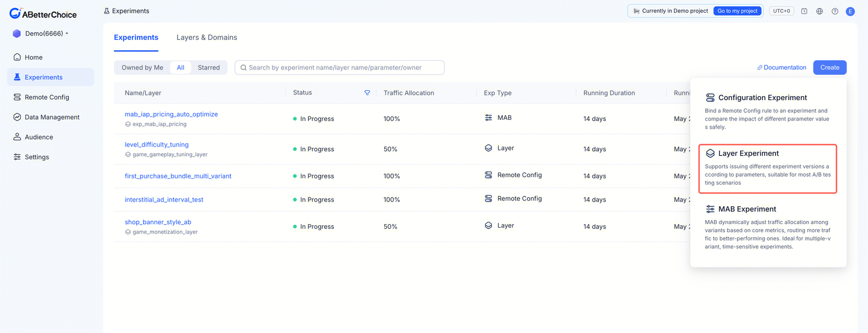Click the Configuration Experiment icon
The width and height of the screenshot is (868, 333).
click(710, 98)
